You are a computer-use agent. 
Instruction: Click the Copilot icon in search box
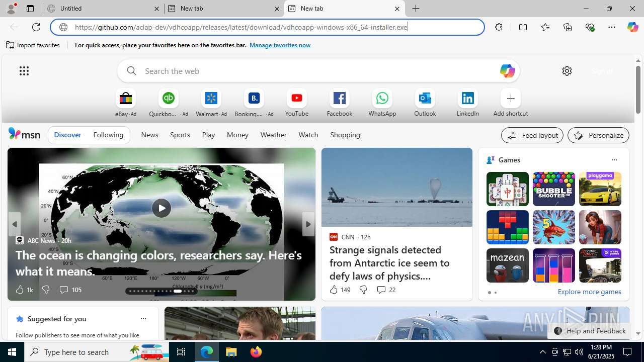(507, 71)
